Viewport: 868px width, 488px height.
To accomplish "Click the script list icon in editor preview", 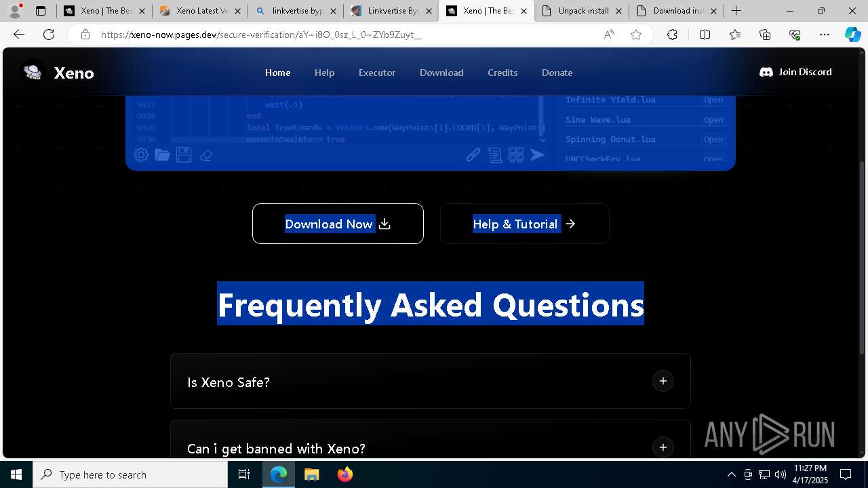I will pos(495,155).
